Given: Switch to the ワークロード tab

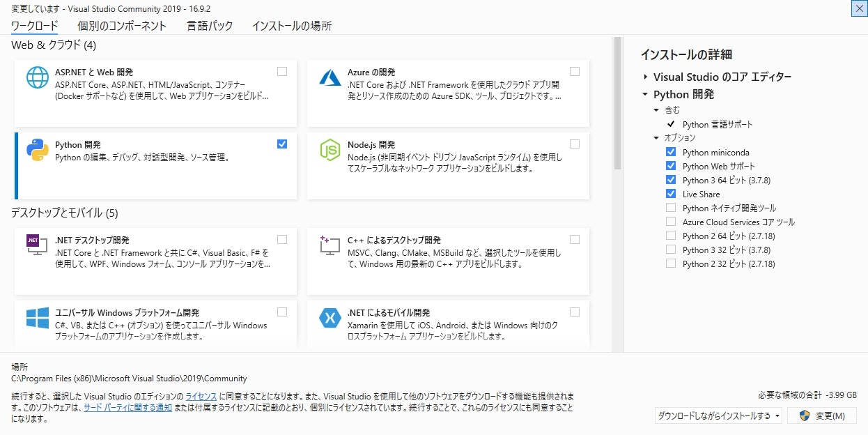Looking at the screenshot, I should click(x=34, y=26).
